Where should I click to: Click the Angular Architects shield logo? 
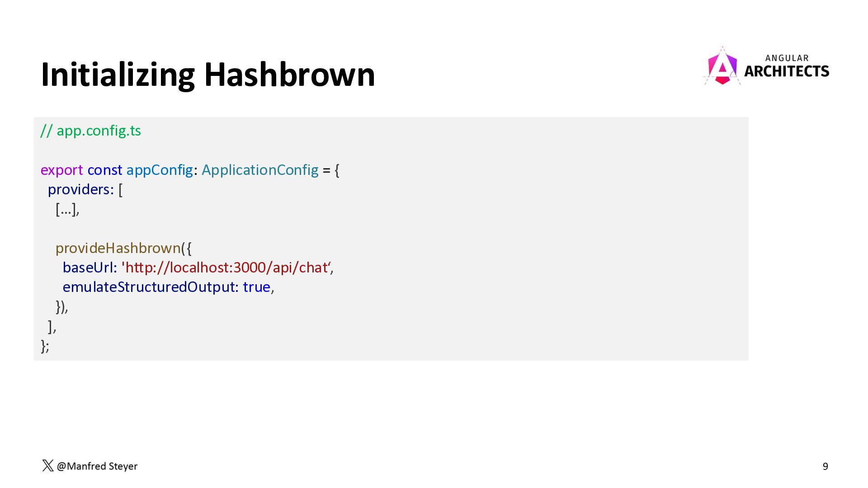[x=722, y=66]
